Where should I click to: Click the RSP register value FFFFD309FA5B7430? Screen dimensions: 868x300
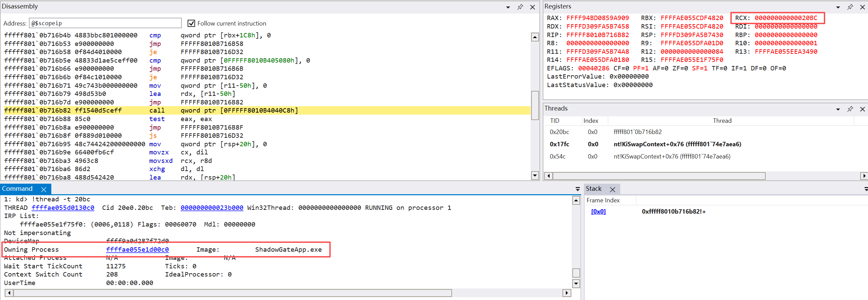(692, 35)
